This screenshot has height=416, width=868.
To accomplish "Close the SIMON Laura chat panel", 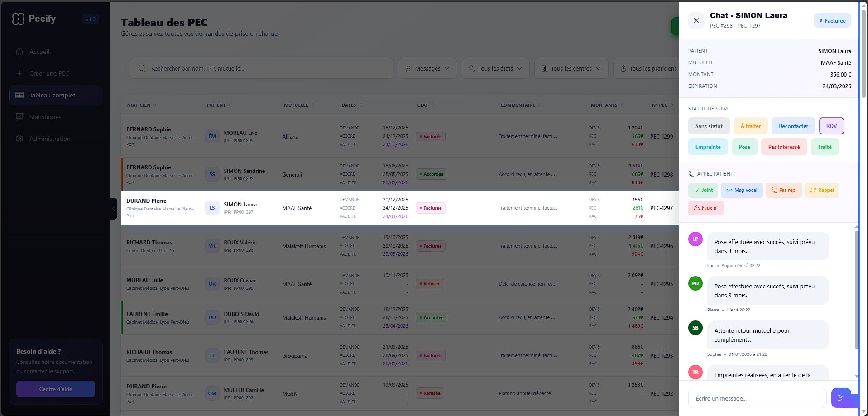I will click(696, 20).
